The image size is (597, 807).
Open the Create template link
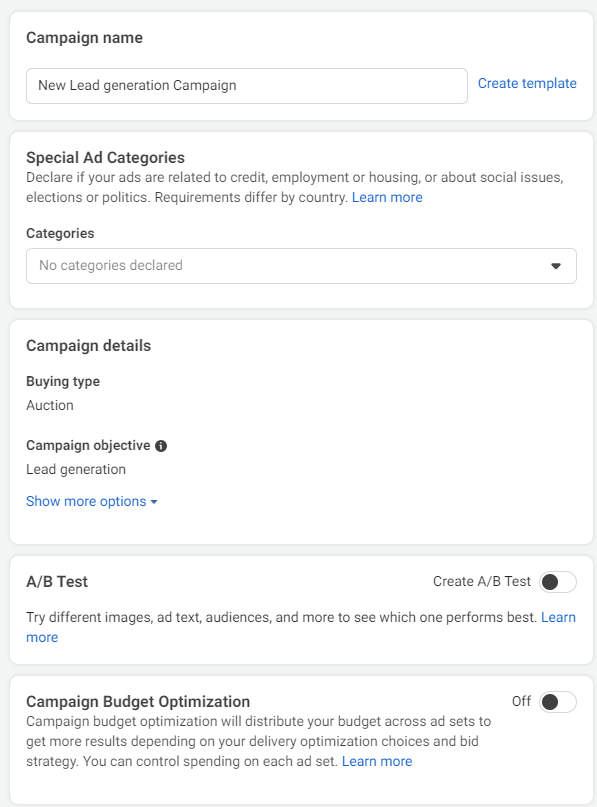[x=527, y=83]
